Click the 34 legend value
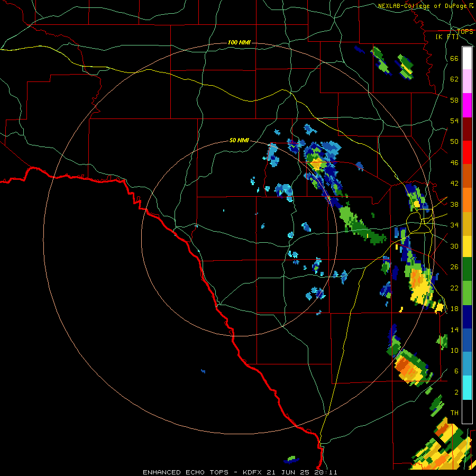This screenshot has height=476, width=476. [x=454, y=225]
